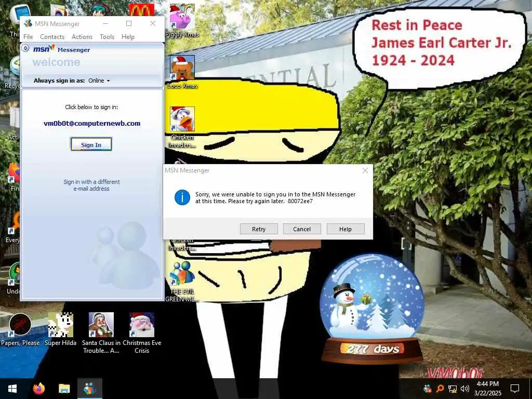The height and width of the screenshot is (399, 532).
Task: Click the error code 80072ee7 text
Action: (x=300, y=201)
